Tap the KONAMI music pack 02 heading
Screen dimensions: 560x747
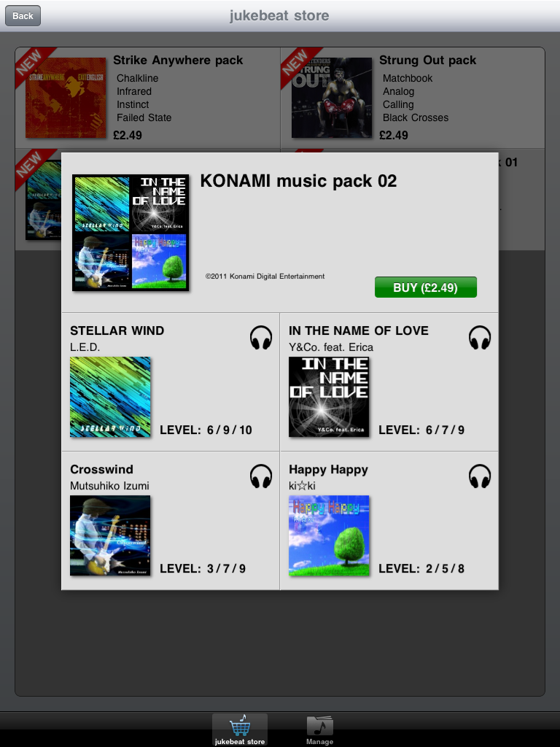click(298, 181)
